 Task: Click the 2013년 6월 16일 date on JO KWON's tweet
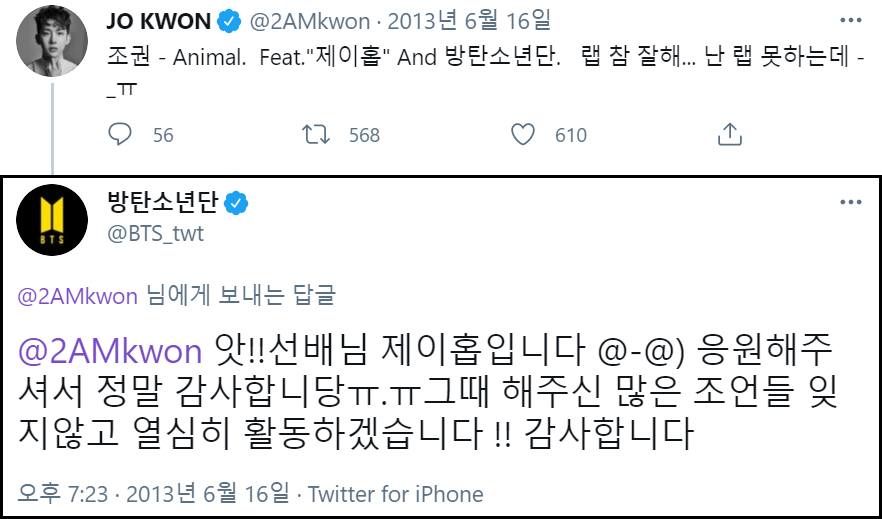click(x=469, y=22)
